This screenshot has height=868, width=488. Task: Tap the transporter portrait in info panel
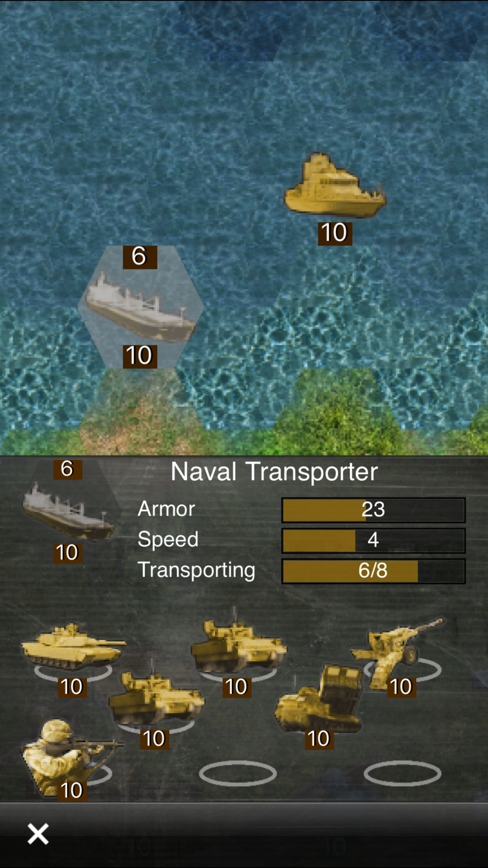pyautogui.click(x=68, y=511)
